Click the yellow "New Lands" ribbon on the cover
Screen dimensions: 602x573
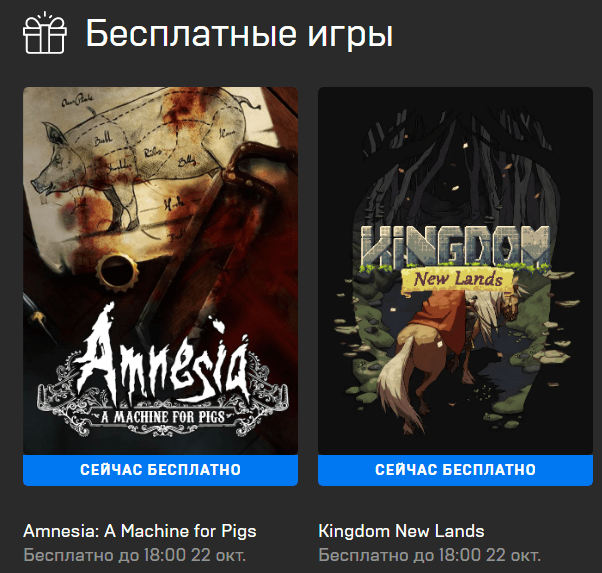coord(458,280)
